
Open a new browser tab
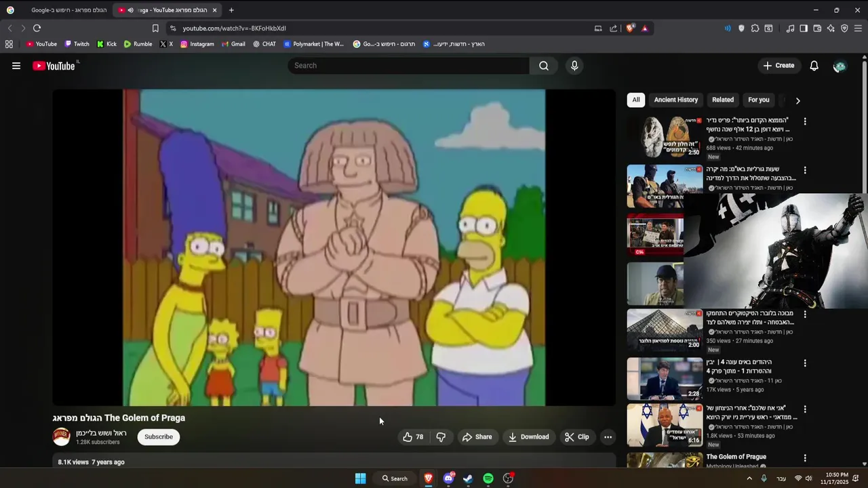point(231,10)
